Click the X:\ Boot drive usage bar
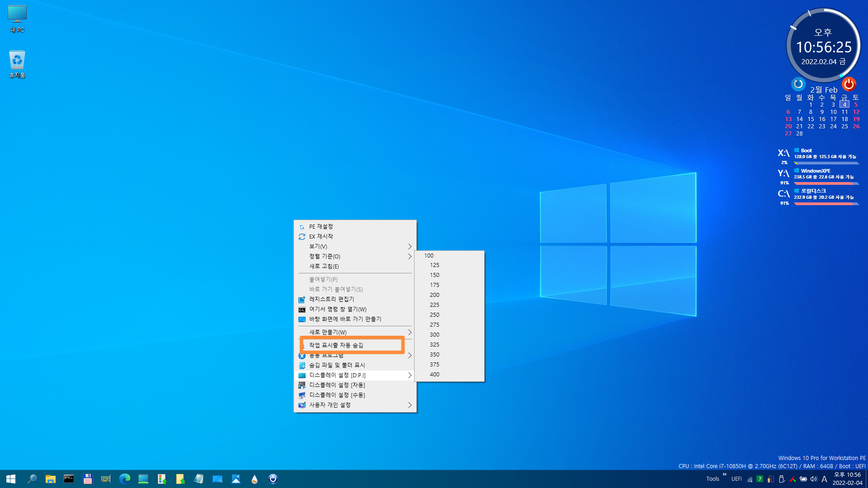This screenshot has height=488, width=868. (x=826, y=163)
